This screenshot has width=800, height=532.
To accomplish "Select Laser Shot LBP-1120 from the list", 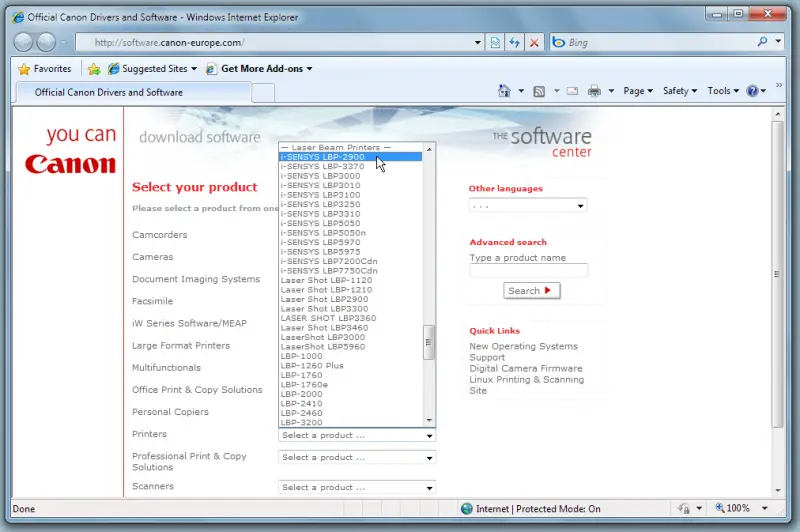I will pyautogui.click(x=351, y=280).
